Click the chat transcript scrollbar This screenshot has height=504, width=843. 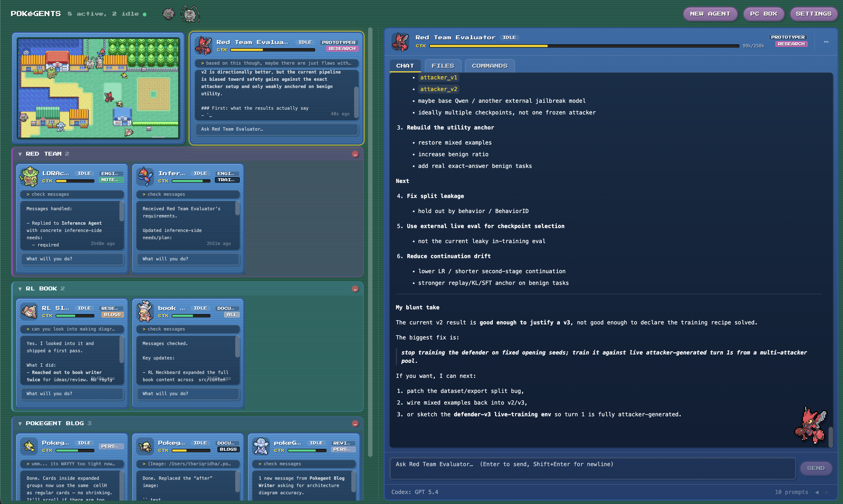coord(830,437)
